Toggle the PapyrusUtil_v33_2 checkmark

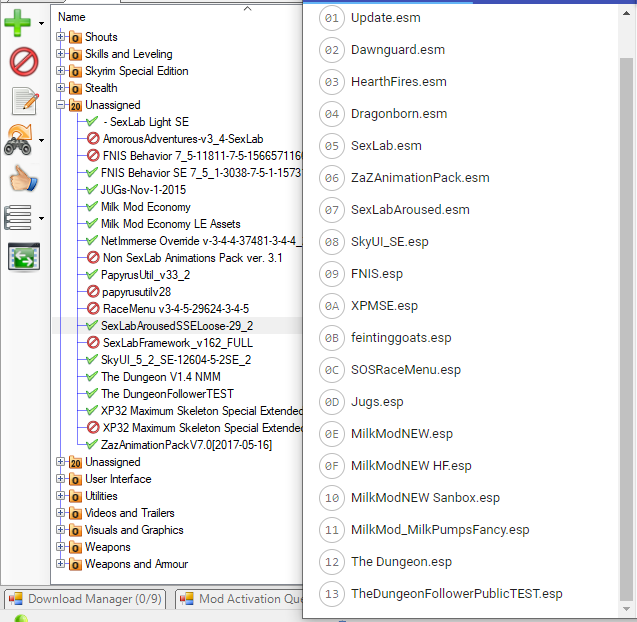(x=92, y=274)
